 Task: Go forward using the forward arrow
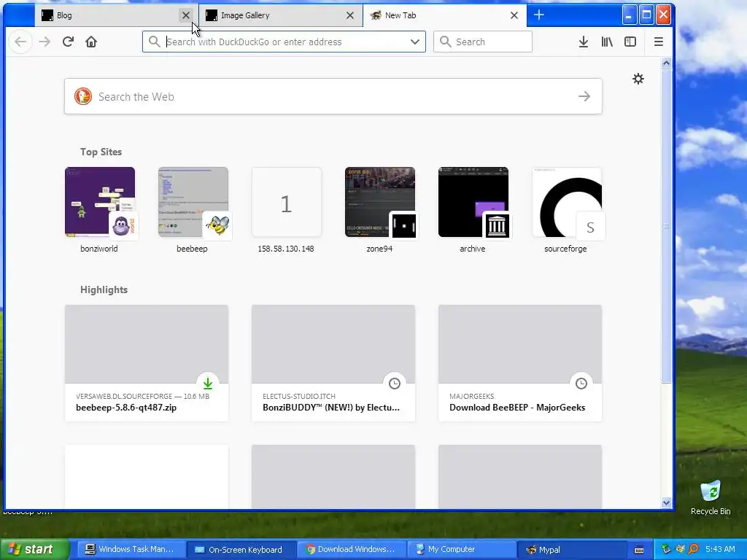(44, 42)
